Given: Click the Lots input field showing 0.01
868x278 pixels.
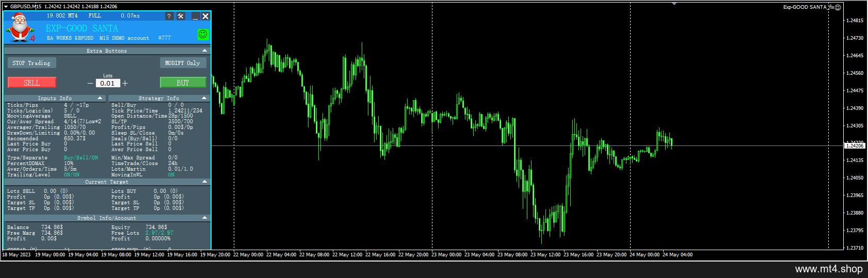Looking at the screenshot, I should click(108, 83).
